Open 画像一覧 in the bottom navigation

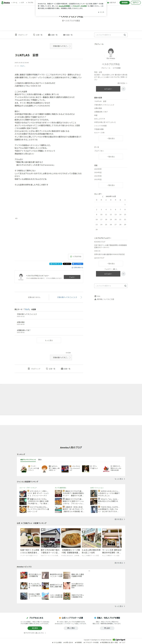pos(66,369)
